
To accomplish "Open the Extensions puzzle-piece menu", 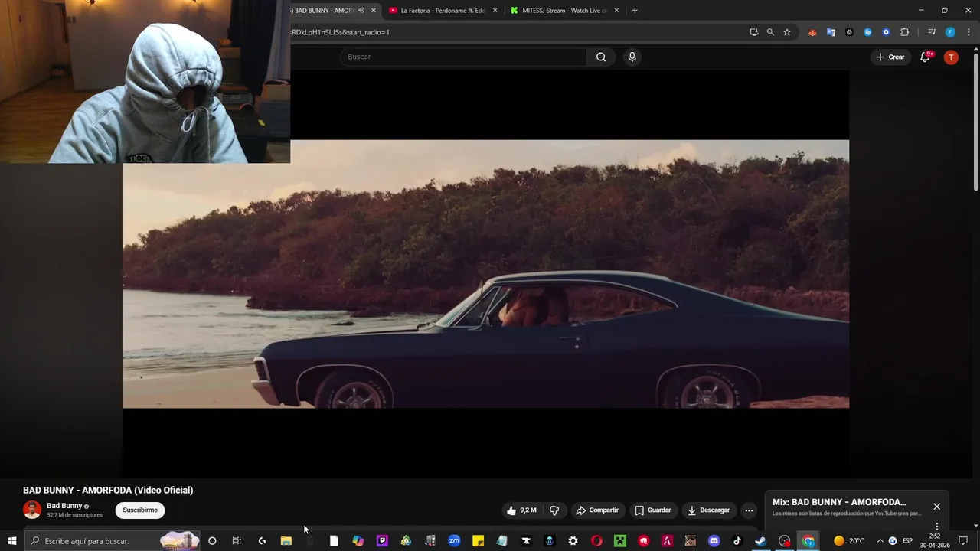I will click(x=905, y=32).
